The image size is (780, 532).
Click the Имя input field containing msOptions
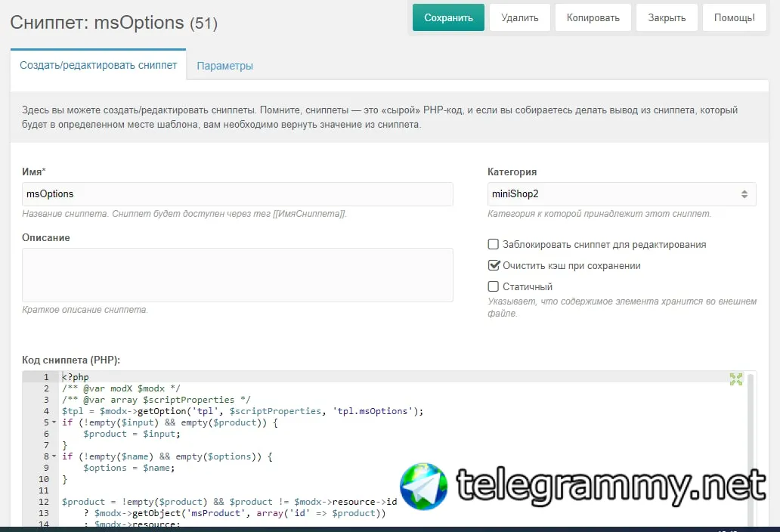coord(237,194)
